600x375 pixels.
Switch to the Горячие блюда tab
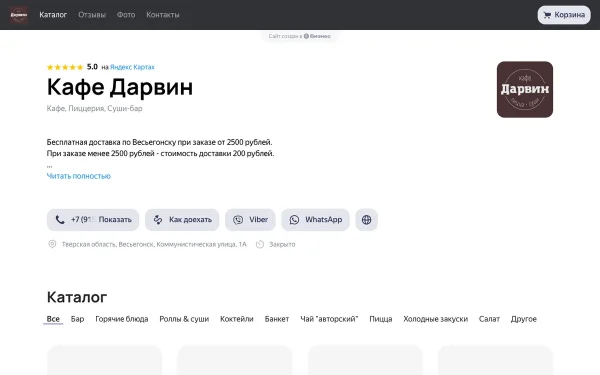coord(122,319)
